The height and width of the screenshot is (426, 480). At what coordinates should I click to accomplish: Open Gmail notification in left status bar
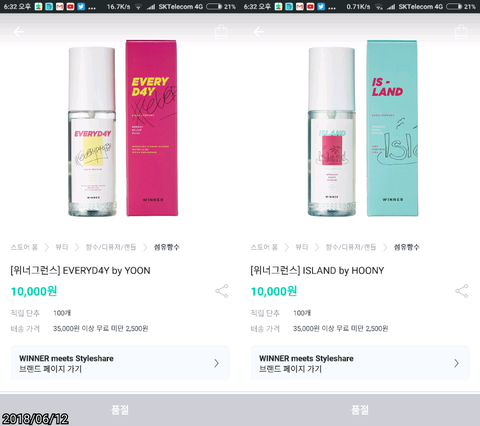click(x=60, y=6)
